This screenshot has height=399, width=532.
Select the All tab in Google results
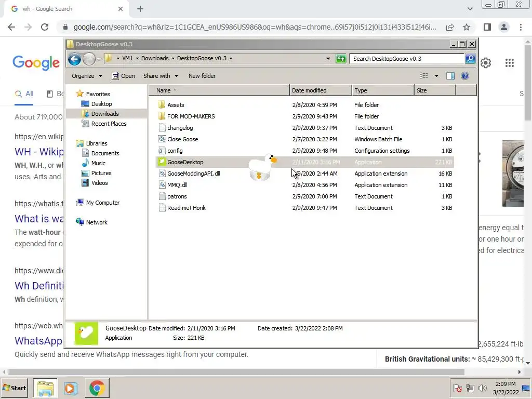(24, 94)
